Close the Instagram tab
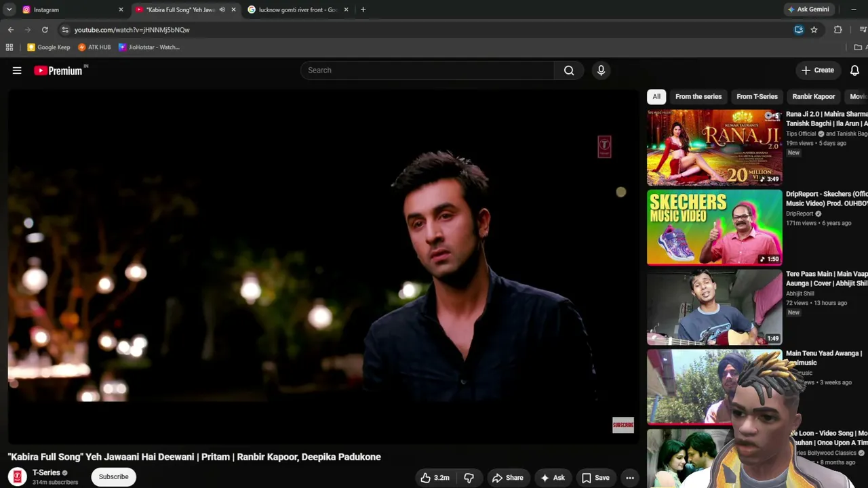The width and height of the screenshot is (868, 488). click(x=121, y=9)
